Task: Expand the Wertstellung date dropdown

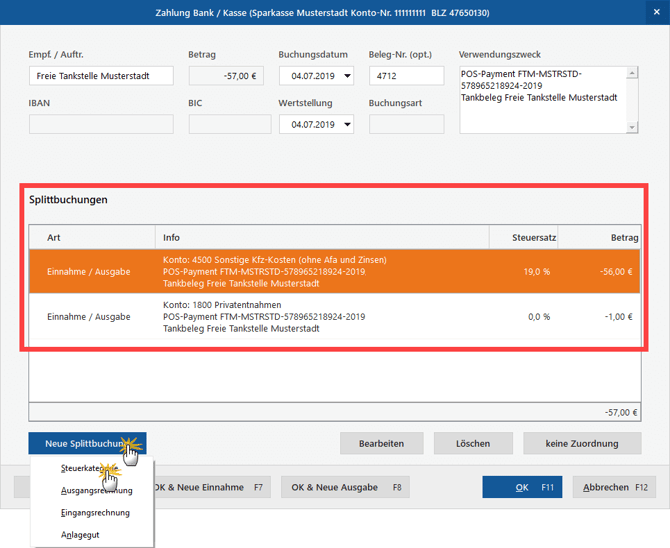Action: 347,125
